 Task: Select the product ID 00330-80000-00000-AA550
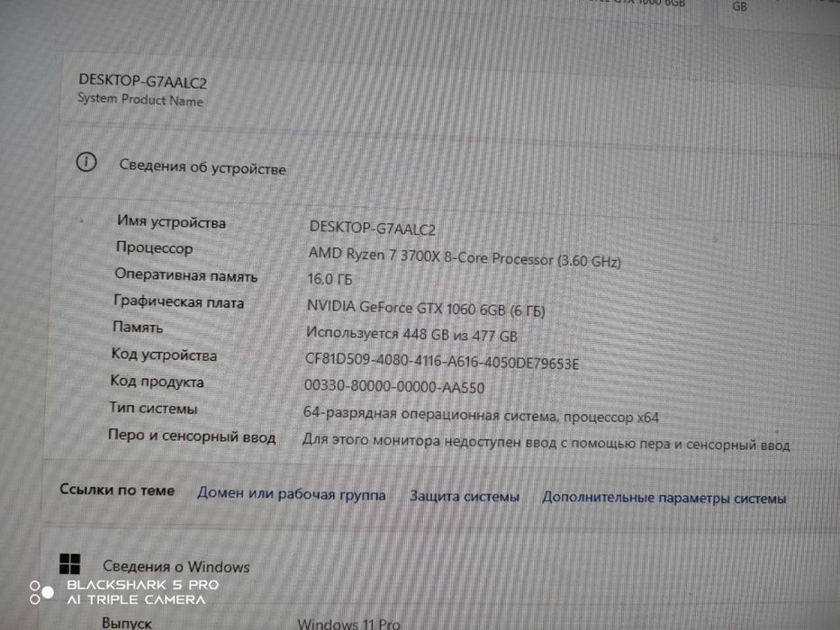394,386
